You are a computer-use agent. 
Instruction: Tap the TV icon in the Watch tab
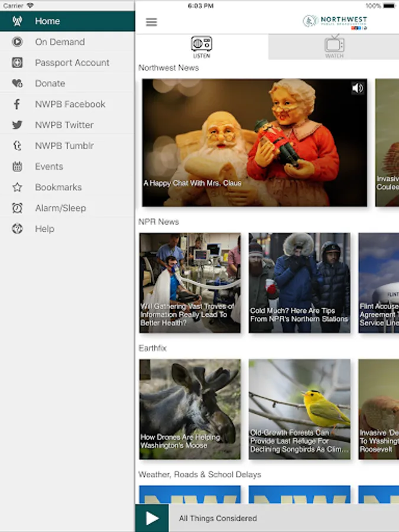(x=334, y=44)
